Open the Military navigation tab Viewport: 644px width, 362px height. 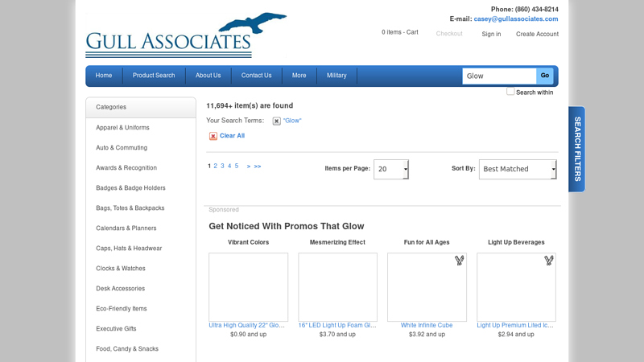coord(336,76)
